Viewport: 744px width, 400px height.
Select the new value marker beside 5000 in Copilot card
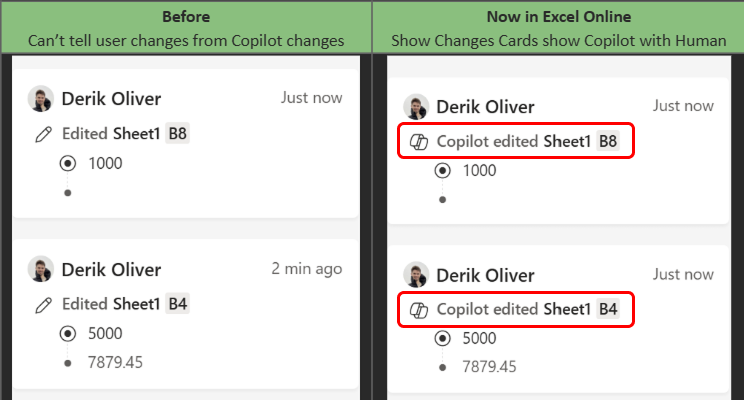click(443, 339)
